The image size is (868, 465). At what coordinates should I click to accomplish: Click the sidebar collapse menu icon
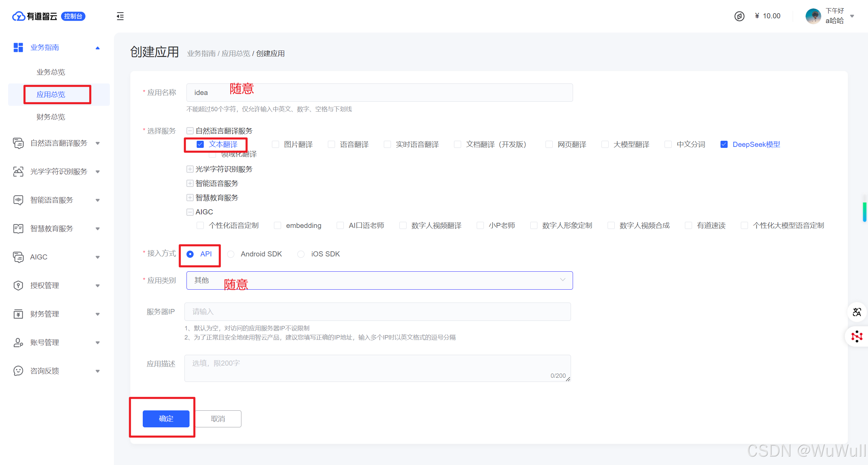(120, 16)
